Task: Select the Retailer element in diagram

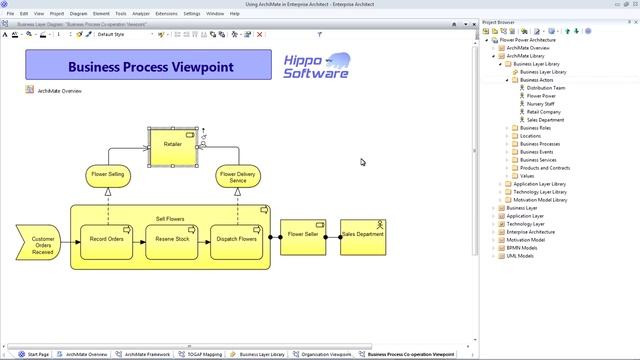Action: 173,147
